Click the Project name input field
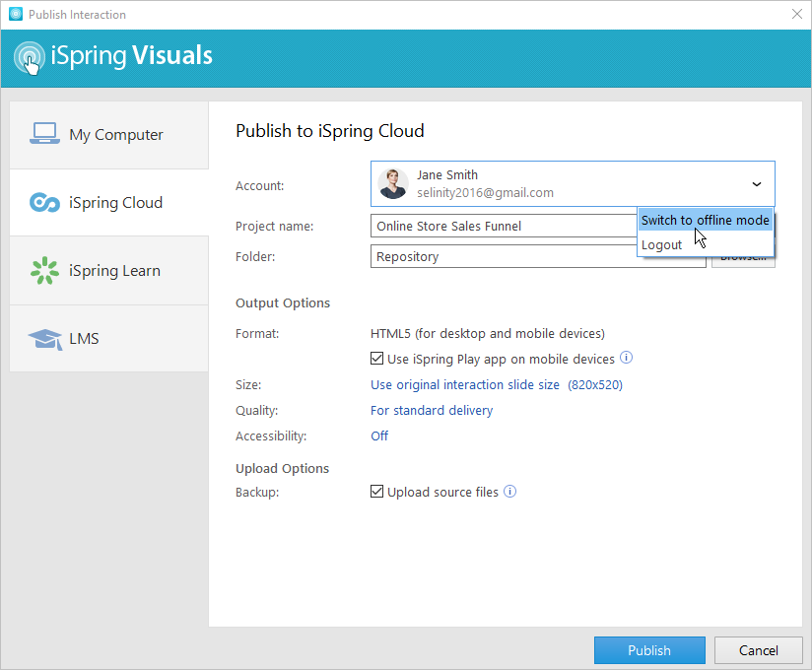Screen dimensions: 812x670 [504, 226]
